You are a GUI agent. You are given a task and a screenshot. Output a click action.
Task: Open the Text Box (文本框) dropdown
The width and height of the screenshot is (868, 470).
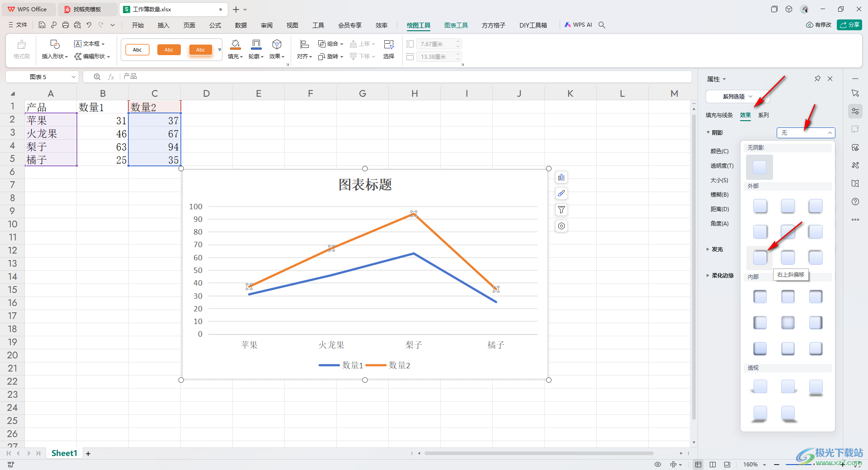pos(90,44)
